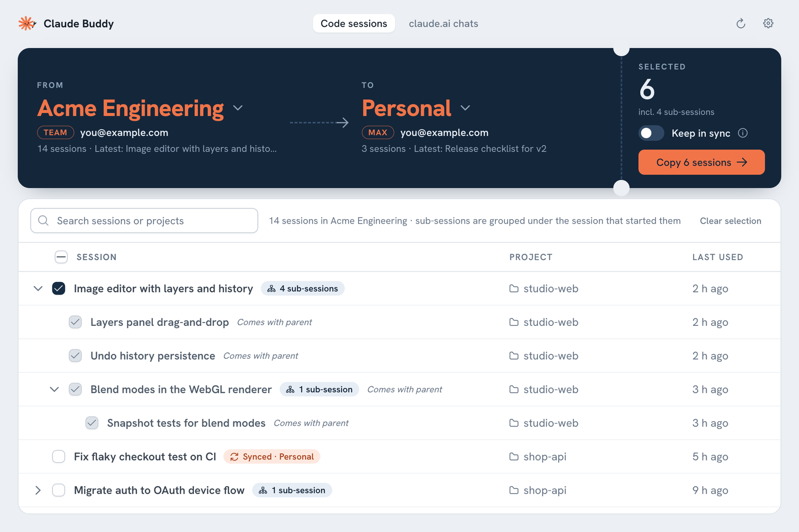The width and height of the screenshot is (799, 532).
Task: Click the info icon beside Keep in sync
Action: click(743, 133)
